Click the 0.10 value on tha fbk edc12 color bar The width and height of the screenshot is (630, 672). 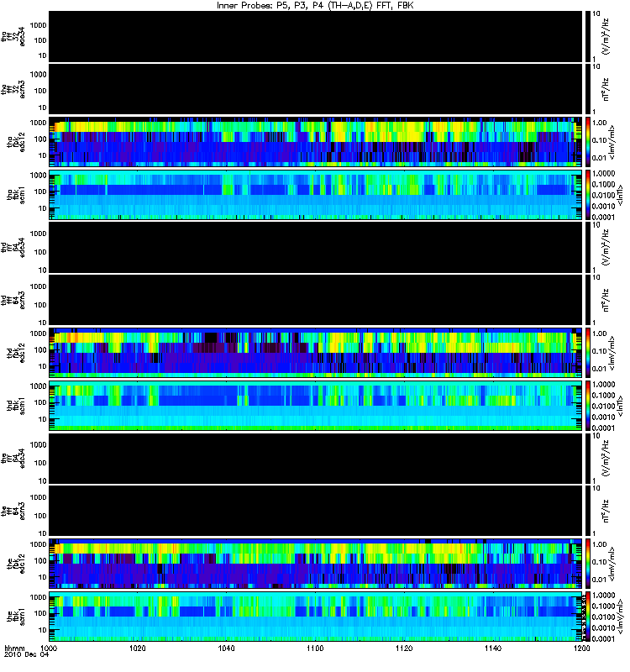600,140
